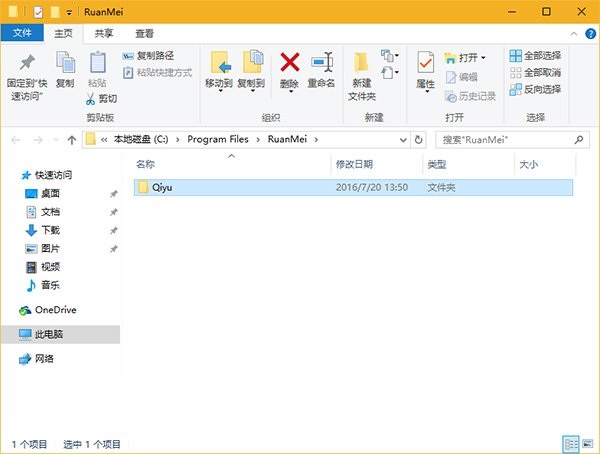Click Paste shortcut (粘贴快捷方式)
Image resolution: width=600 pixels, height=454 pixels.
[158, 73]
